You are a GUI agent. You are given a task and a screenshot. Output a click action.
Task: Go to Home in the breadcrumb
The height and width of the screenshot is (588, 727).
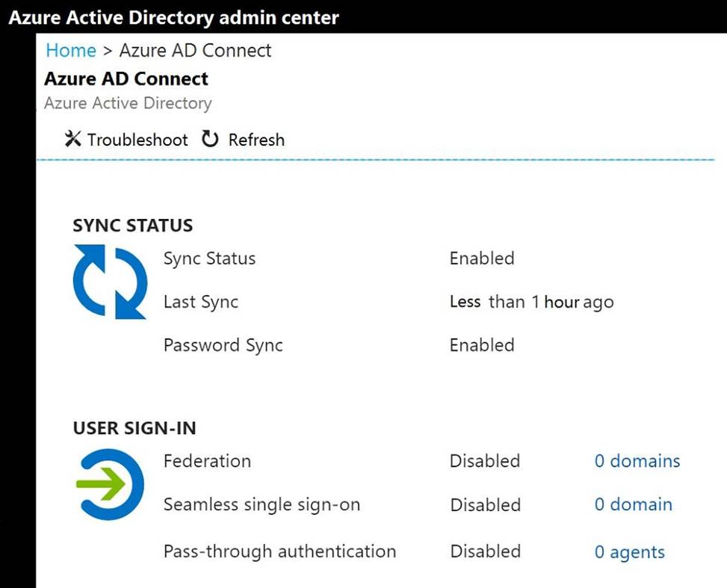coord(71,50)
